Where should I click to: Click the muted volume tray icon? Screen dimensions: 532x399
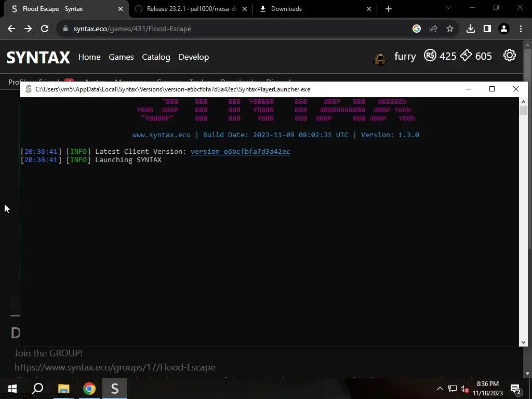coord(464,389)
